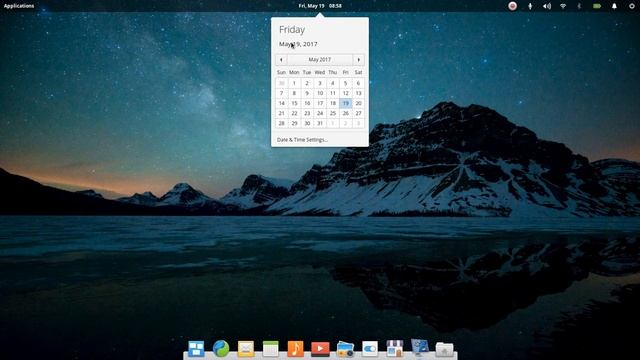Open the Files home folder icon

tap(444, 350)
